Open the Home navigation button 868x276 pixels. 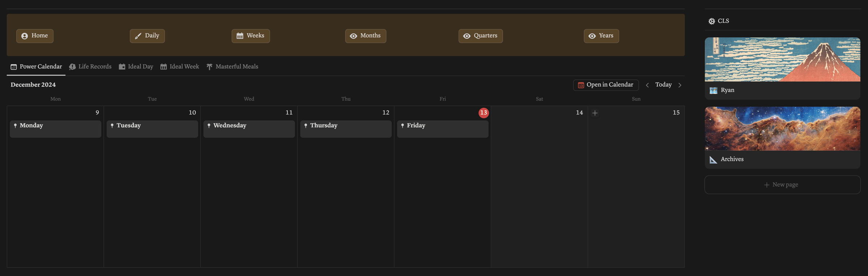pos(35,36)
